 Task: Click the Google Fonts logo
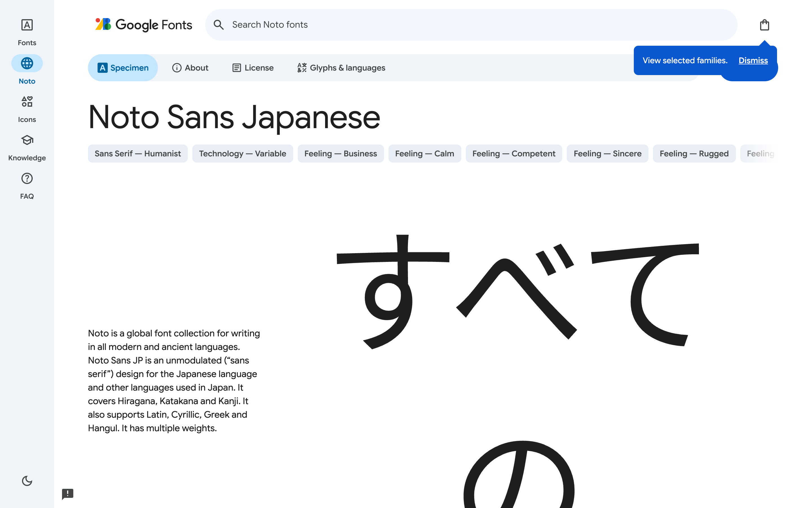tap(144, 25)
